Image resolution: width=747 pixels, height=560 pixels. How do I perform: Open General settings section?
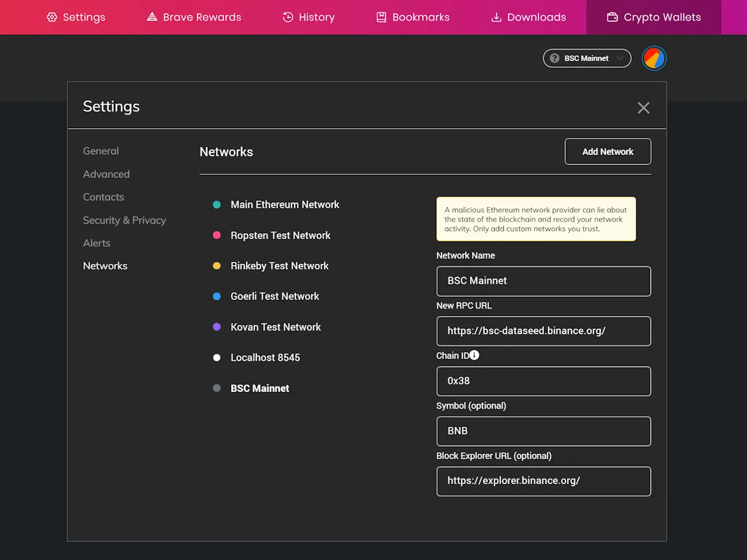coord(101,151)
